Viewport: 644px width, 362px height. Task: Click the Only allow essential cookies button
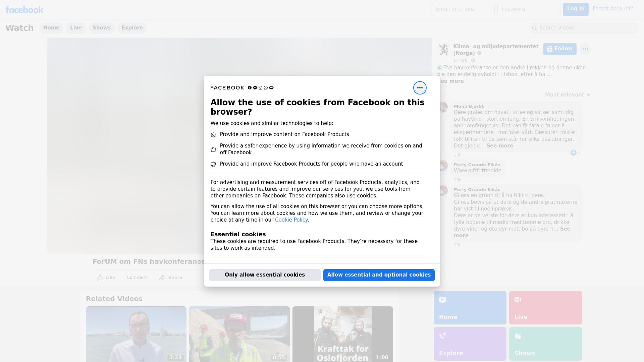(x=265, y=275)
